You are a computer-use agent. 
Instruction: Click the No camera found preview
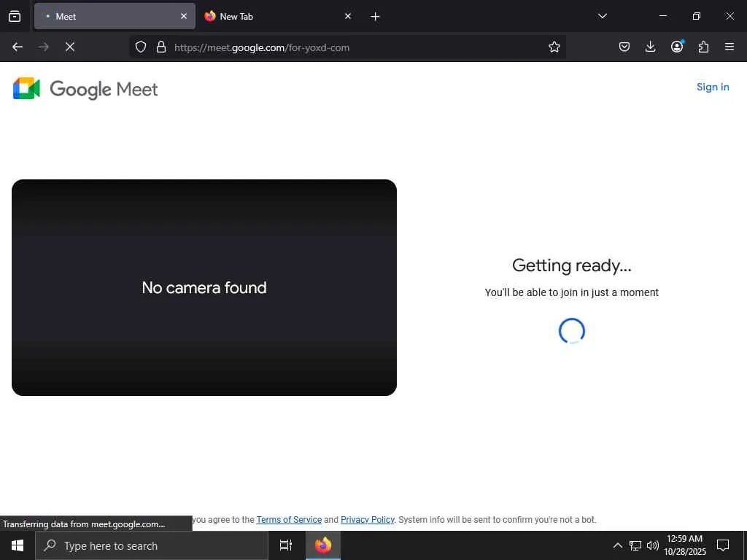(x=204, y=287)
